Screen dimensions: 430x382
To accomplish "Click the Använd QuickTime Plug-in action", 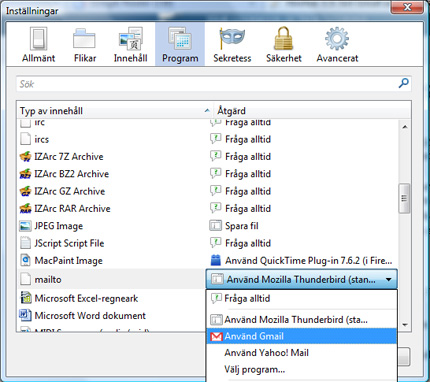I will click(x=309, y=261).
